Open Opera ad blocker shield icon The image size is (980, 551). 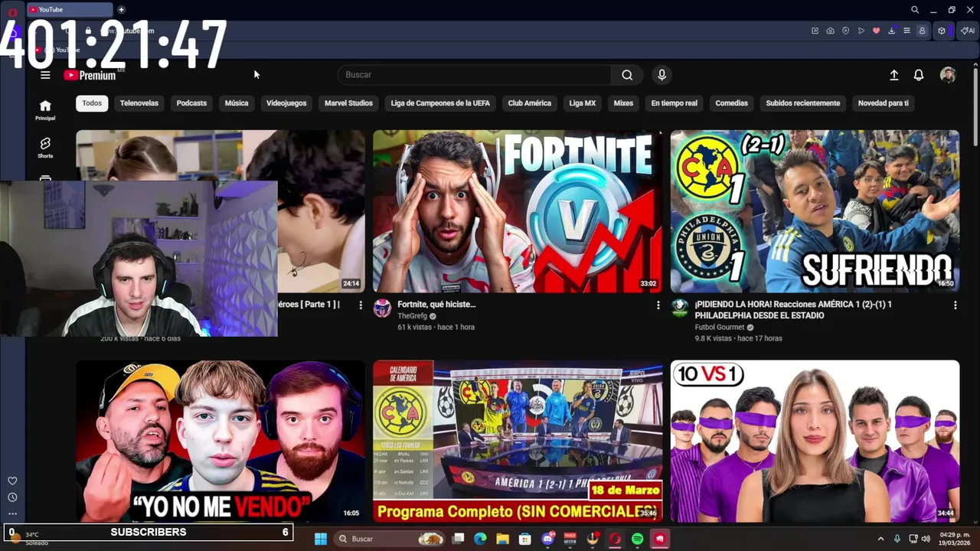click(x=845, y=31)
